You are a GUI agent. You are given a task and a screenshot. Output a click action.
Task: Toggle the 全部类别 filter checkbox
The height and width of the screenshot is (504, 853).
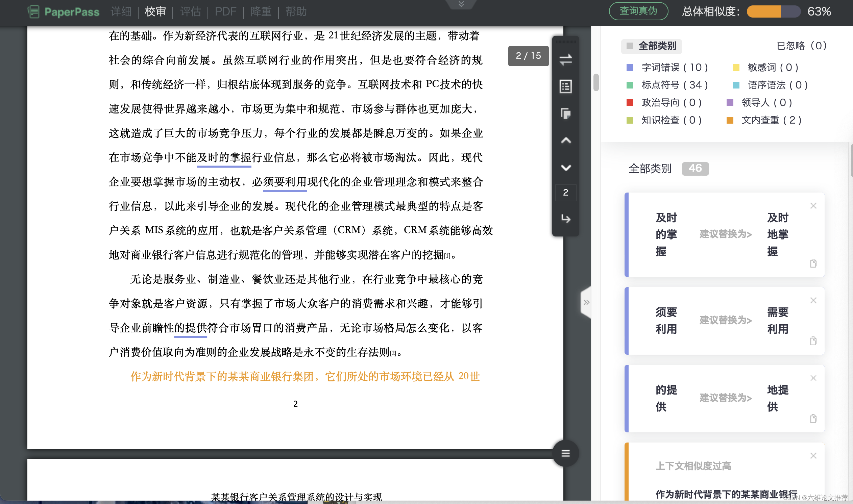pyautogui.click(x=630, y=46)
